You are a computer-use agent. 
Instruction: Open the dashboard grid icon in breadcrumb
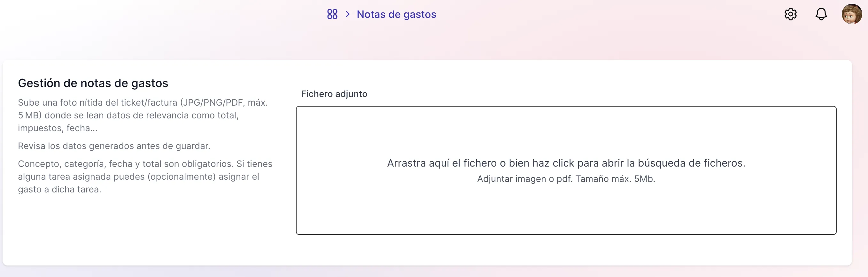click(332, 14)
